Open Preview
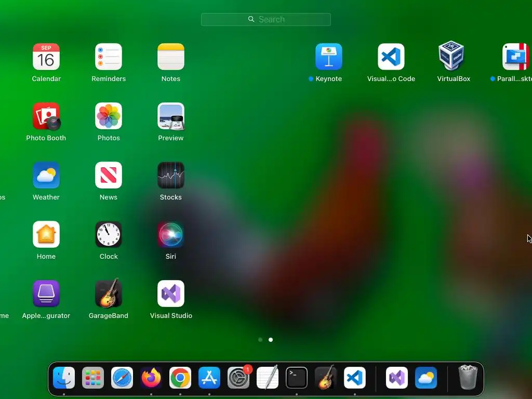Viewport: 532px width, 399px height. click(x=171, y=116)
